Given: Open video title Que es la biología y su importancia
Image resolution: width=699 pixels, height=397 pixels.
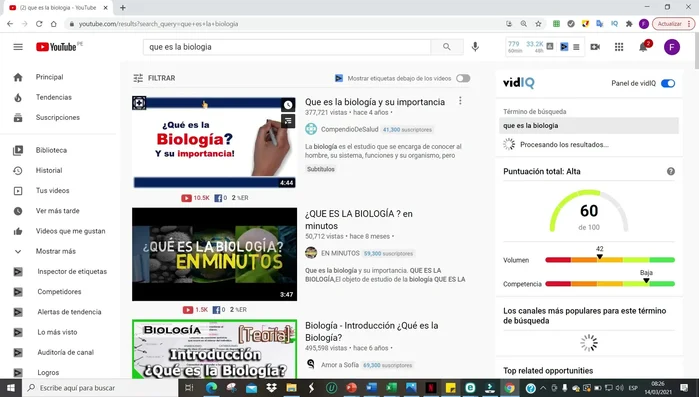Looking at the screenshot, I should click(x=374, y=102).
